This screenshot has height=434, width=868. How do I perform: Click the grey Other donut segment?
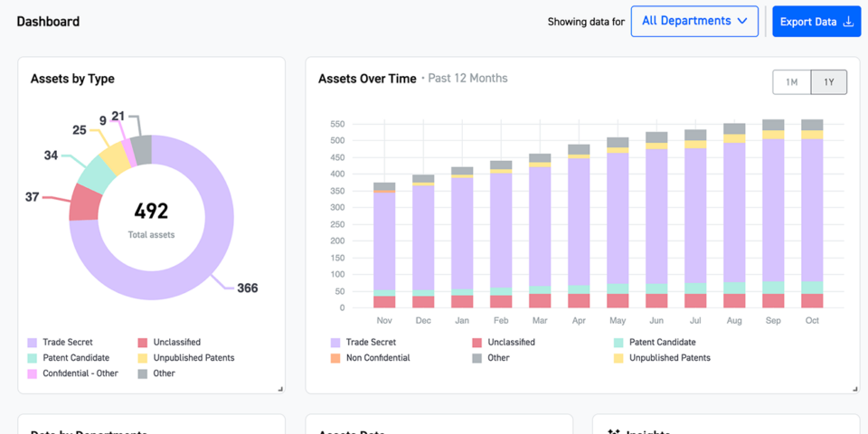click(x=143, y=150)
